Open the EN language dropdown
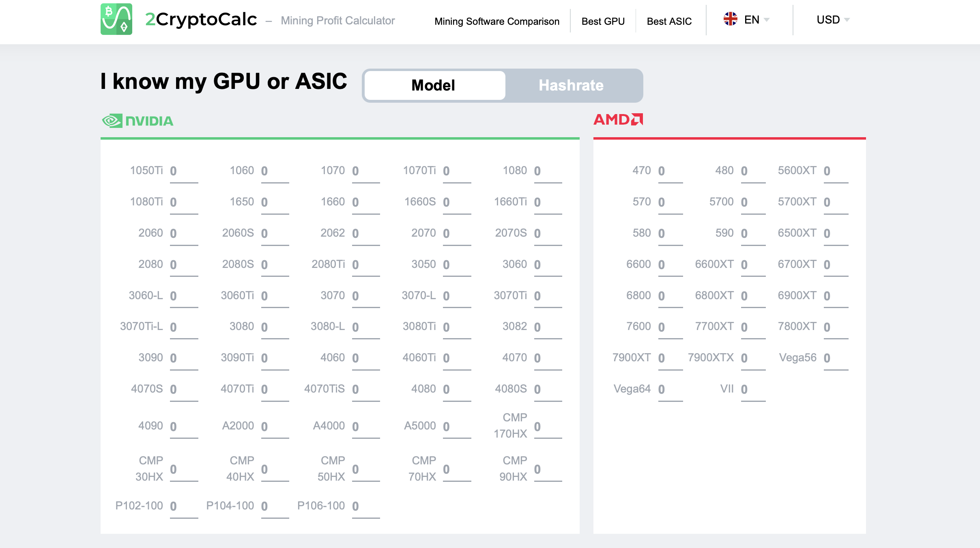 pos(752,19)
